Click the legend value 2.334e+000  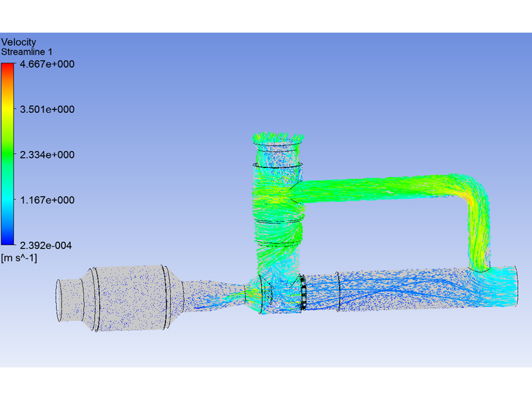pos(47,155)
